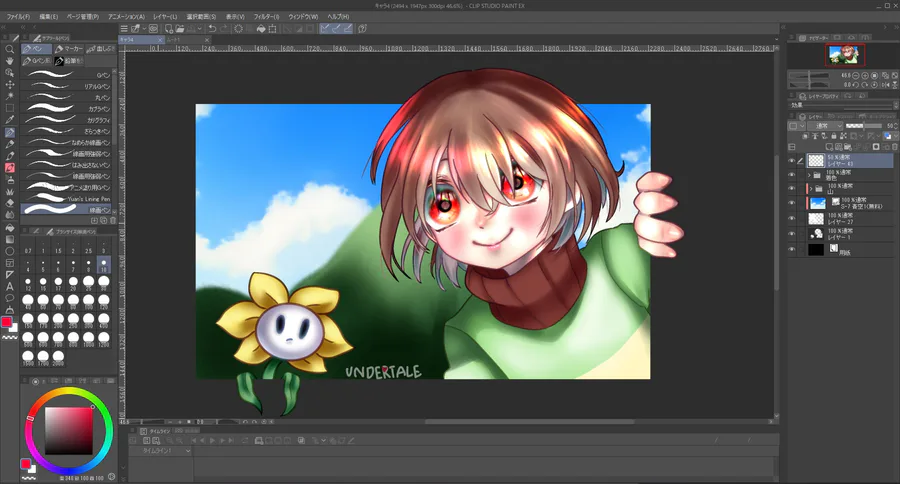Select the Eraser tool
The image size is (900, 484).
[x=10, y=203]
